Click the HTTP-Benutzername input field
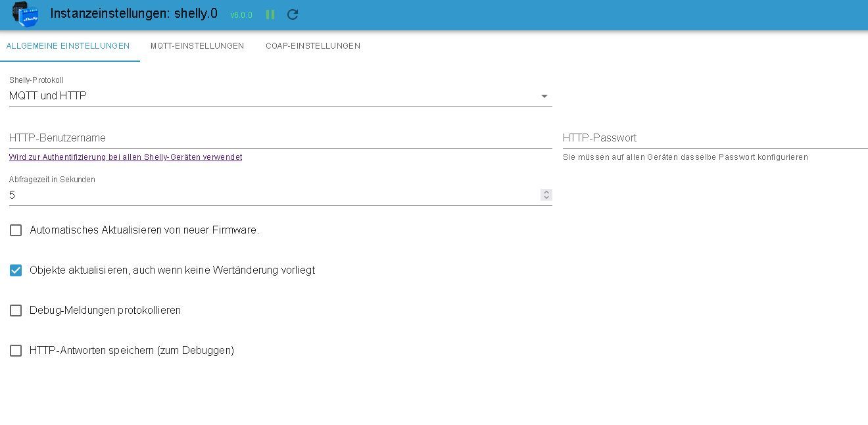This screenshot has height=425, width=868. pos(276,138)
